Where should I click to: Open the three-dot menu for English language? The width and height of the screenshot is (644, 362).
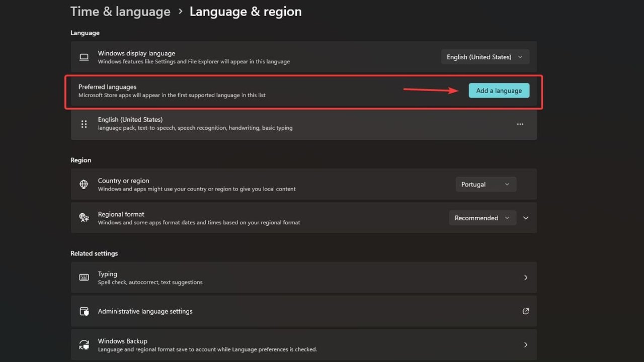point(520,124)
